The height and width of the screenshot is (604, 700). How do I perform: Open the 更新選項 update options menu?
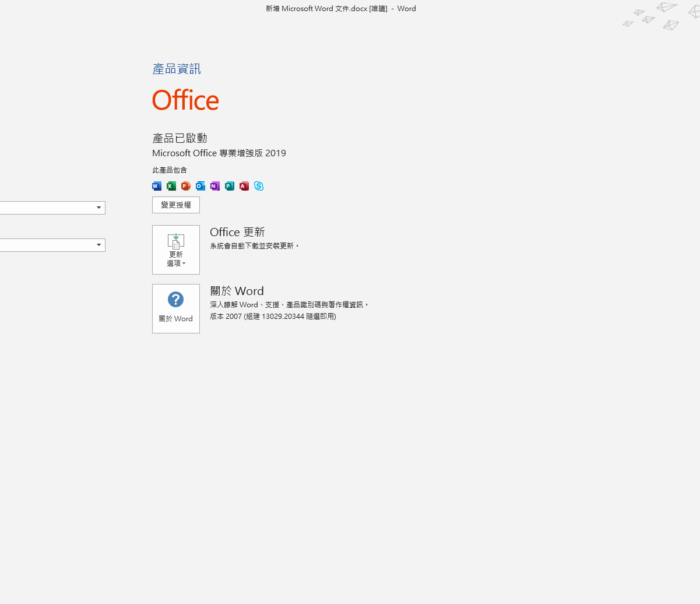(176, 250)
